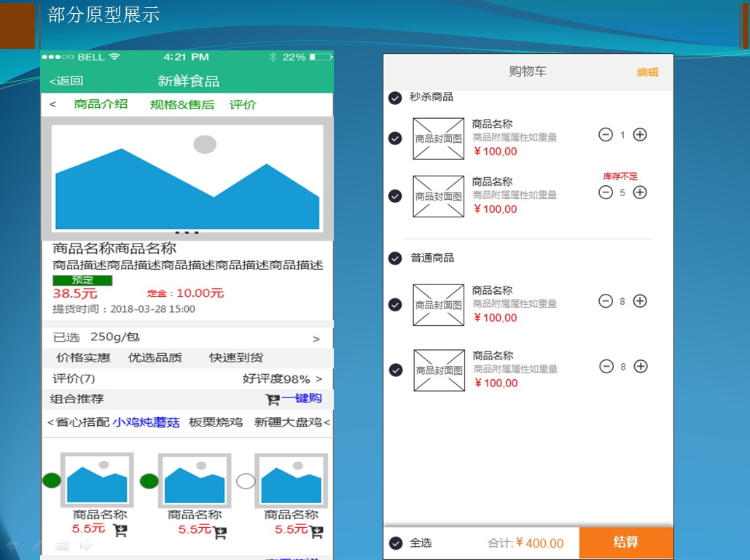This screenshot has height=560, width=750.
Task: Click slideshow previous arrow at bottom left
Action: [12, 545]
